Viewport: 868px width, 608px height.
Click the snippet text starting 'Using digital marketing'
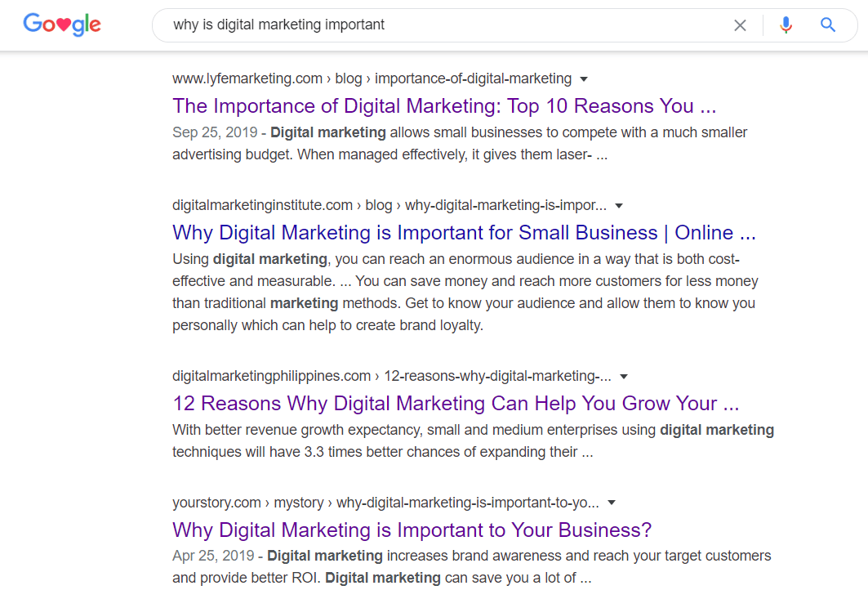click(x=465, y=292)
